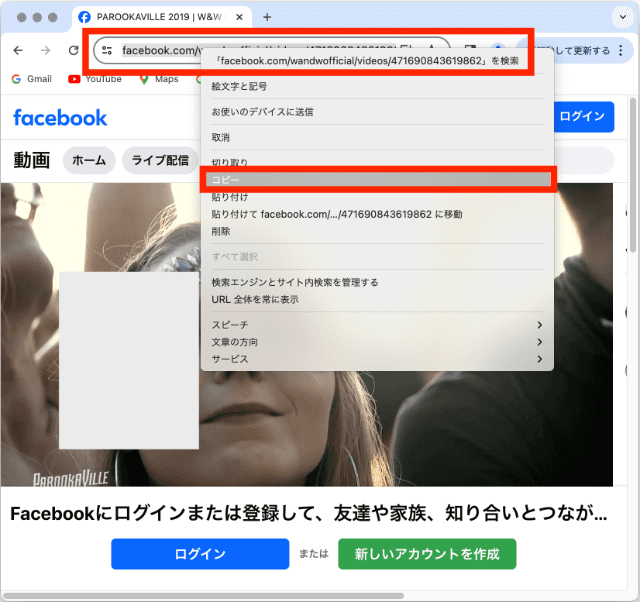Image resolution: width=640 pixels, height=602 pixels.
Task: Reload the page with refresh icon
Action: coord(73,50)
